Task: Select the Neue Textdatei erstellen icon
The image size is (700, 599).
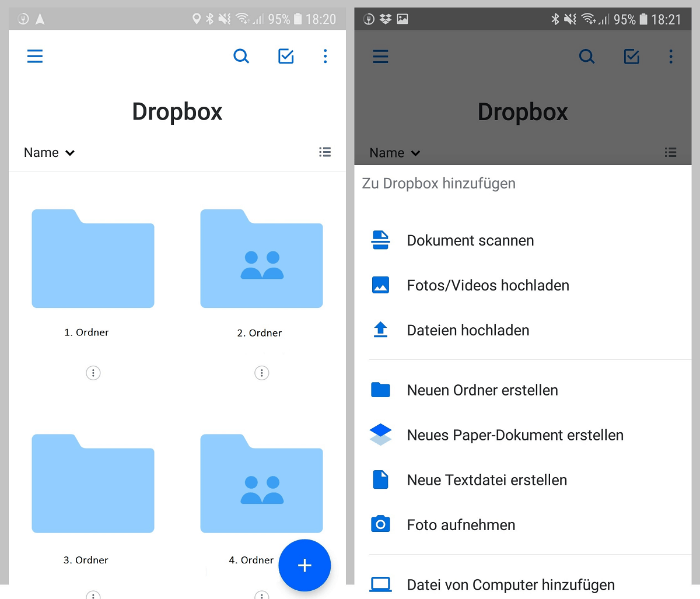Action: click(x=380, y=479)
